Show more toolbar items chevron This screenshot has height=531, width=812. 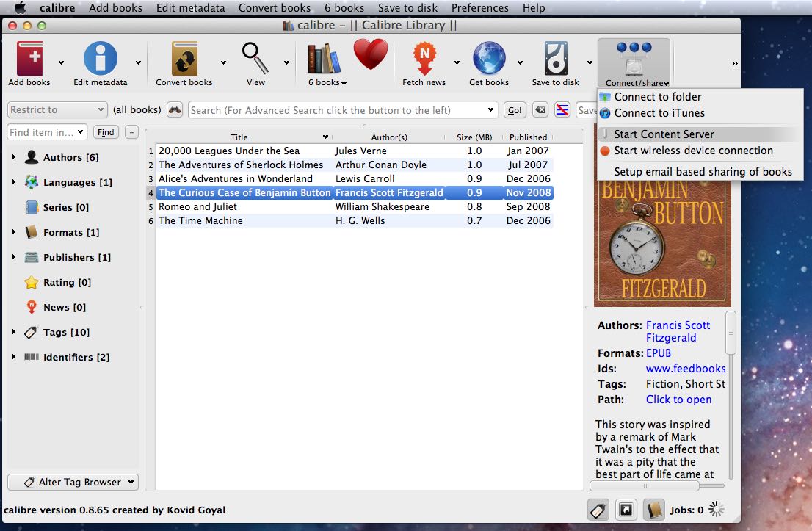(x=734, y=63)
